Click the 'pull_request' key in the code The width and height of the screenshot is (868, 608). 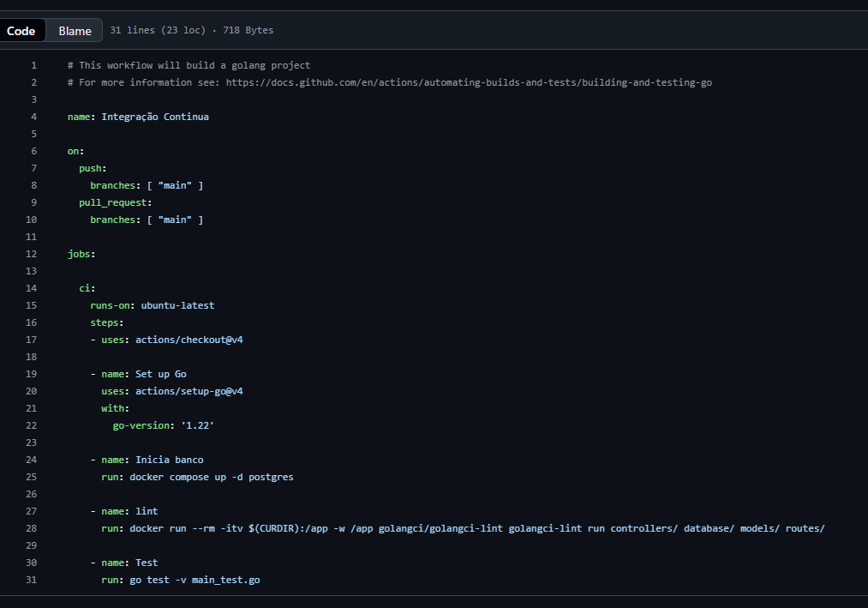(x=113, y=202)
